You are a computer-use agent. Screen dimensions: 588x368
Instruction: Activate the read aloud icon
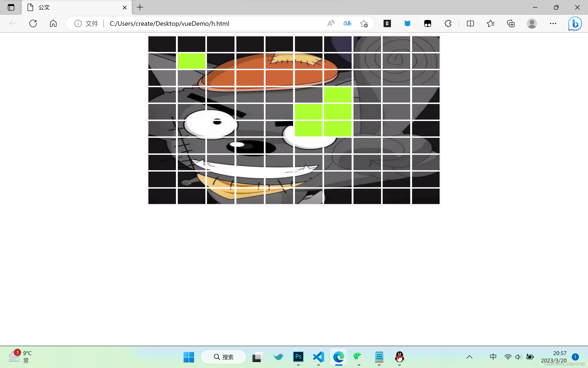tap(331, 23)
